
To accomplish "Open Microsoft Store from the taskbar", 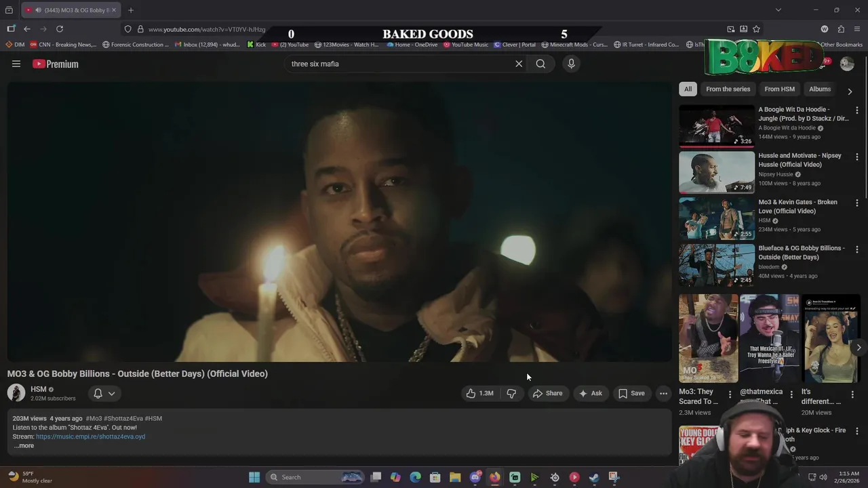I will tap(435, 477).
